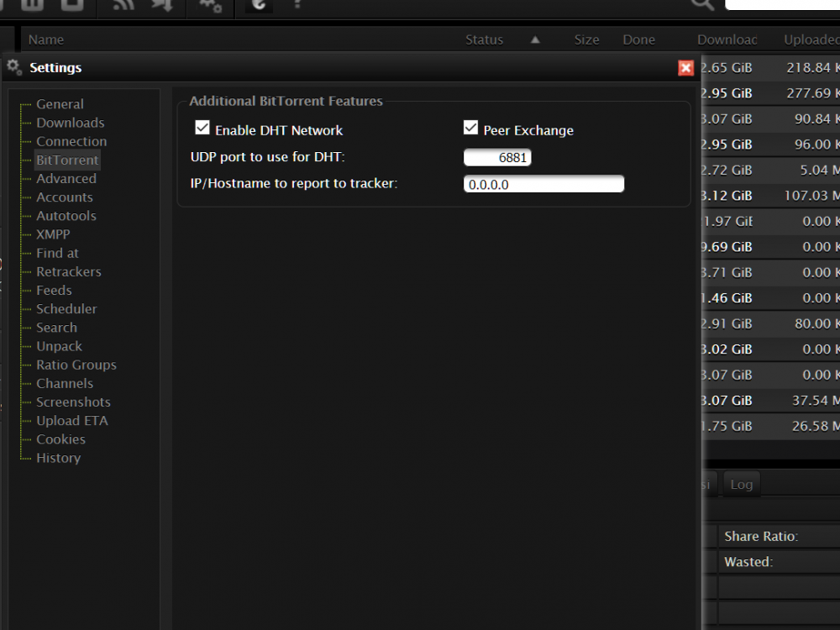Click the settings gears icon in toolbar

(210, 5)
